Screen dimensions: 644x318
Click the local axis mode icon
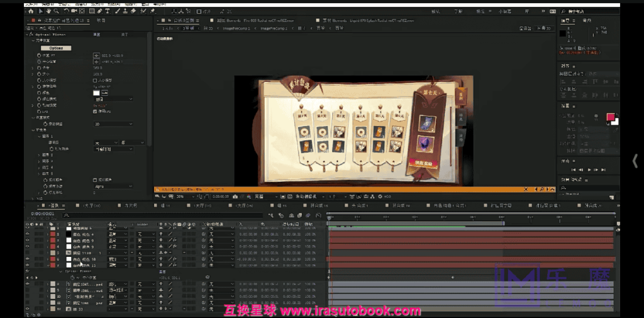[174, 11]
